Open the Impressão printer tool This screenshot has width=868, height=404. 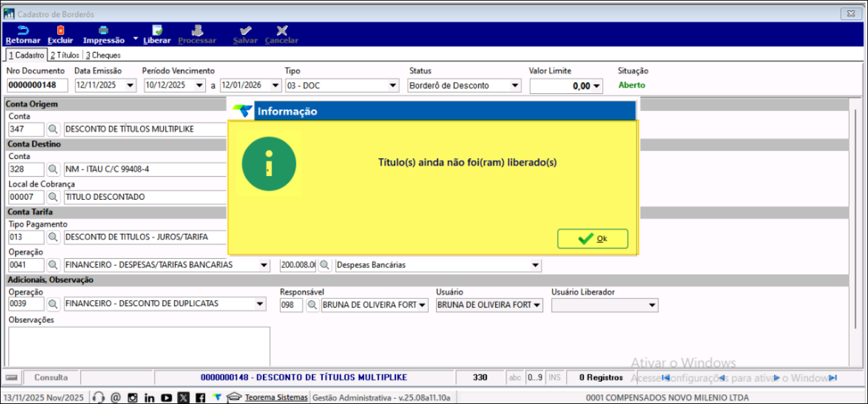[x=103, y=31]
